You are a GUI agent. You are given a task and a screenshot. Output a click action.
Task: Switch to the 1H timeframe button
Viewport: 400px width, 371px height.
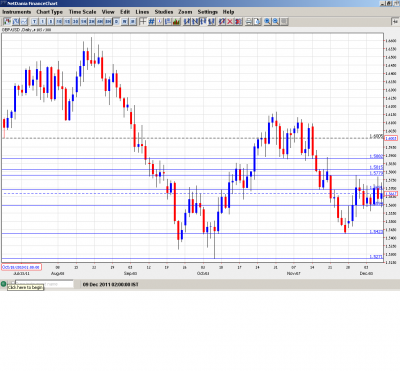(83, 22)
